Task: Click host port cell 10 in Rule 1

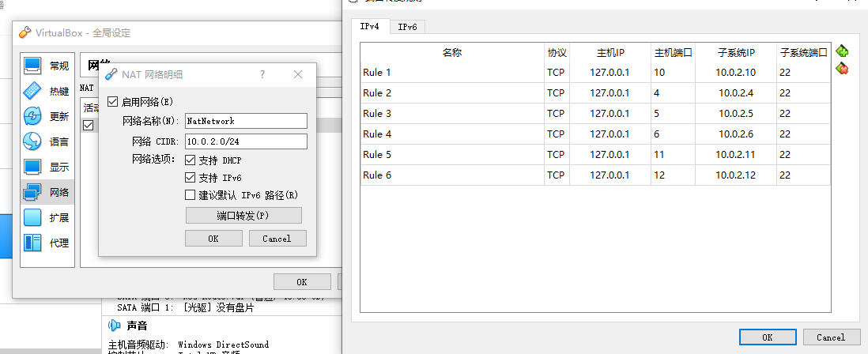Action: (x=674, y=73)
